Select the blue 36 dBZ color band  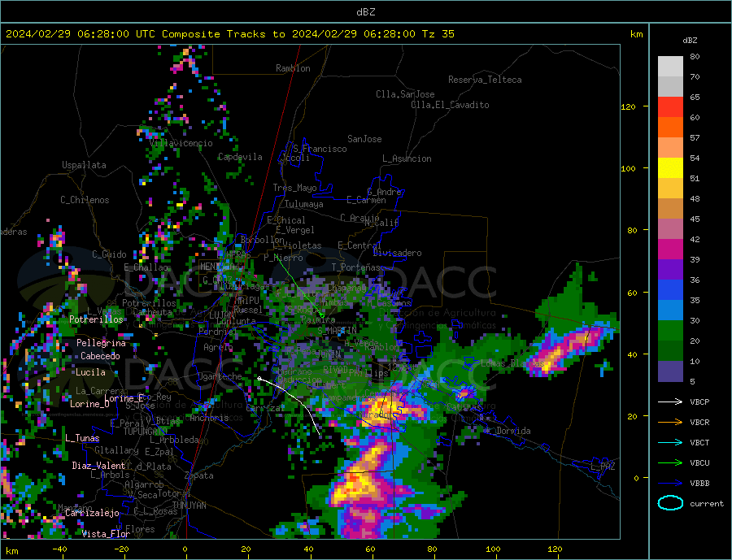(670, 290)
